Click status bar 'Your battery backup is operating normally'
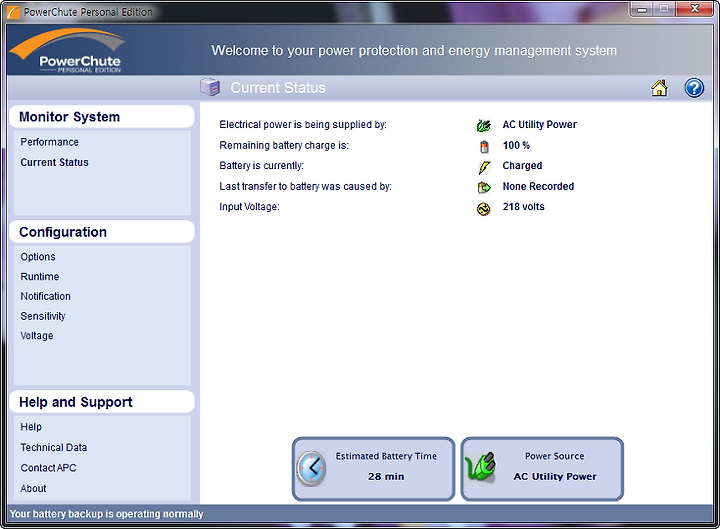Viewport: 720px width, 529px height. [107, 514]
